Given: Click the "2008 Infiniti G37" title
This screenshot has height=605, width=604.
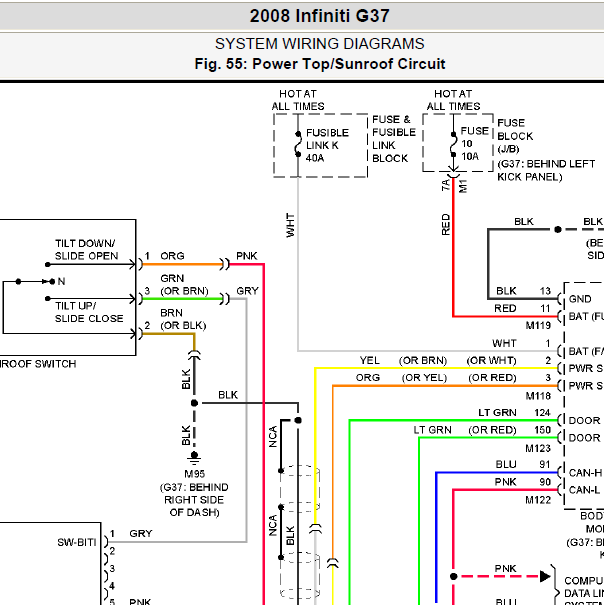Looking at the screenshot, I should [x=319, y=16].
